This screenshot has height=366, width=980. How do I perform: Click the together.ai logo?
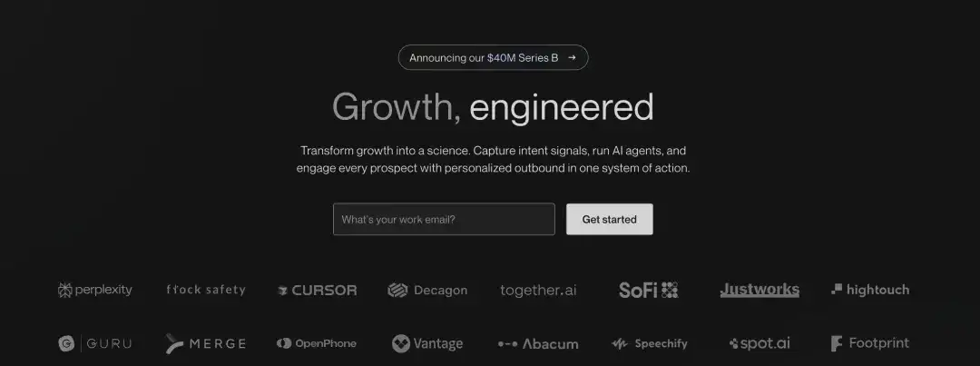pos(538,291)
